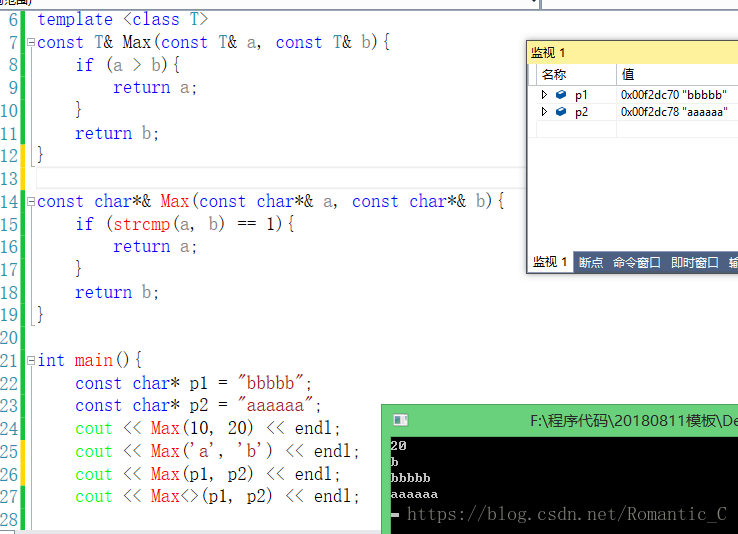The height and width of the screenshot is (534, 738).
Task: Click the "bbbbb" string literal on line 22
Action: pyautogui.click(x=271, y=383)
